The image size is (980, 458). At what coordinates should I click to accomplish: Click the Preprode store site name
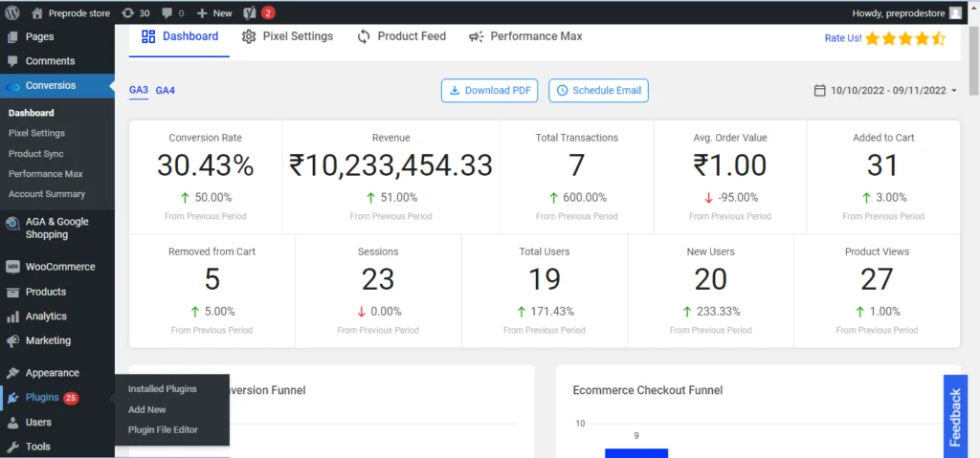78,13
